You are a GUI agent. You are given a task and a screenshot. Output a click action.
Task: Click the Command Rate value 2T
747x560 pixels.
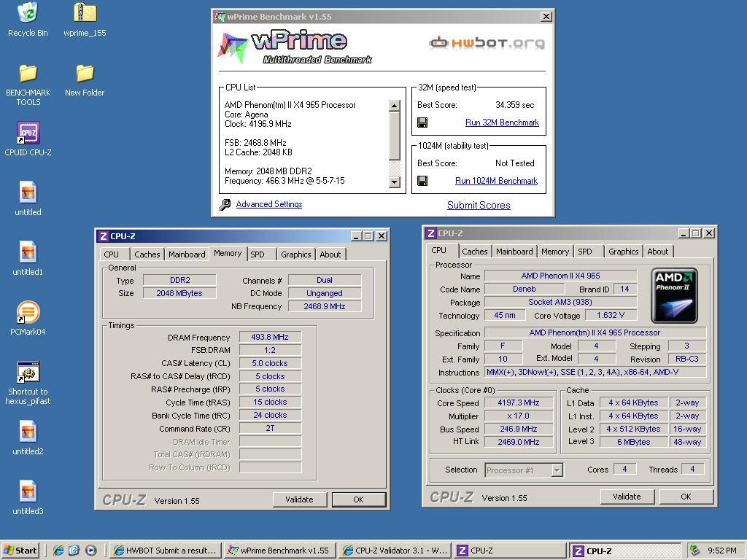(270, 428)
